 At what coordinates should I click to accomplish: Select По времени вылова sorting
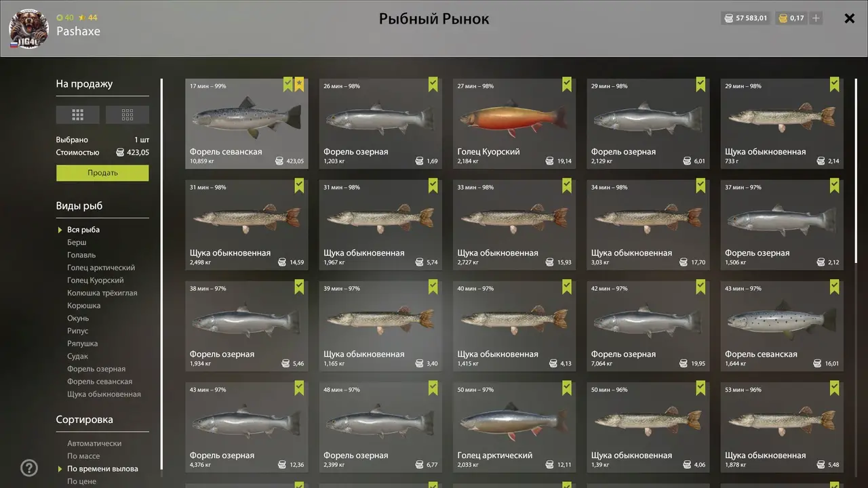click(102, 469)
